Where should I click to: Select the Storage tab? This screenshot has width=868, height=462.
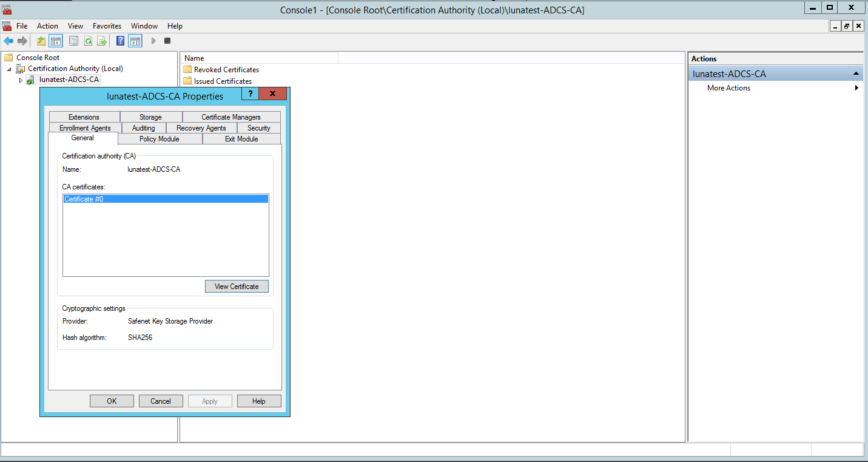pyautogui.click(x=150, y=117)
